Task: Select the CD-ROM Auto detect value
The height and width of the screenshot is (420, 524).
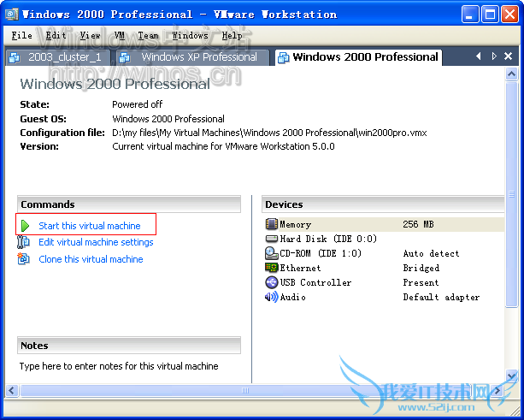Action: (x=431, y=253)
